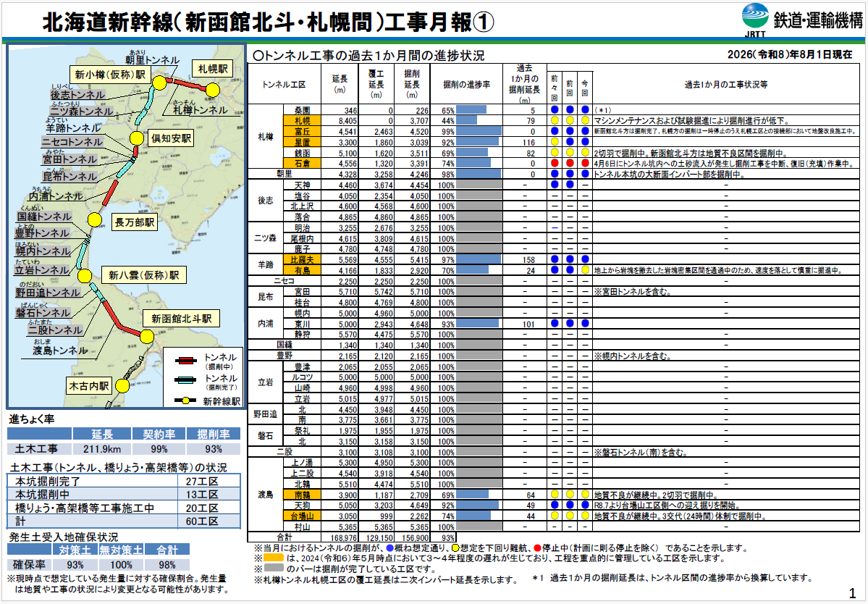Click the blue 前回 status dot in 天神 row

pyautogui.click(x=570, y=185)
